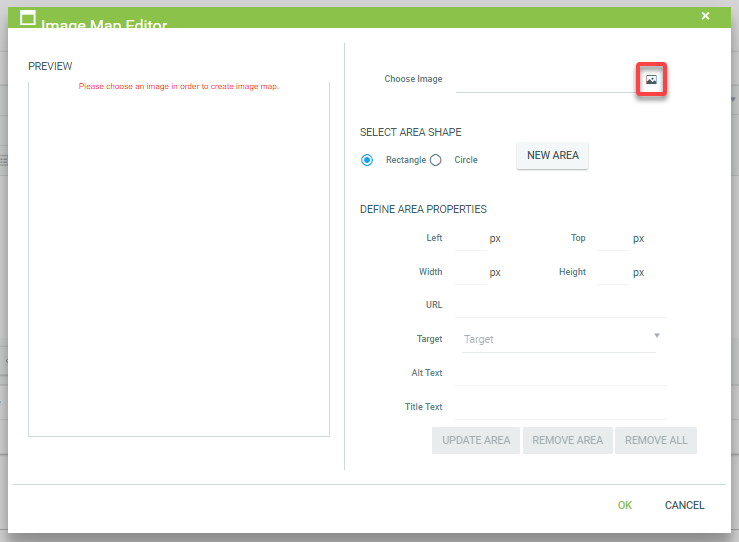Viewport: 739px width, 542px height.
Task: Click the window icon in title bar
Action: pyautogui.click(x=28, y=18)
